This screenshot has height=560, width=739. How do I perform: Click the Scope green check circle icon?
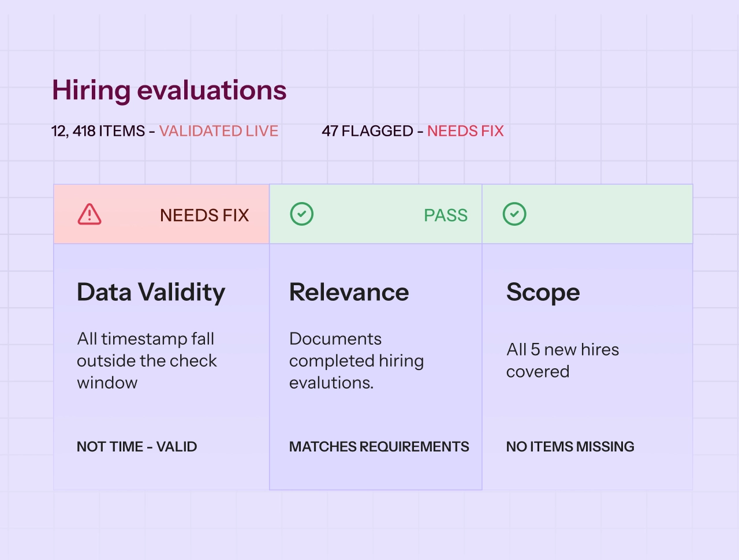coord(514,214)
